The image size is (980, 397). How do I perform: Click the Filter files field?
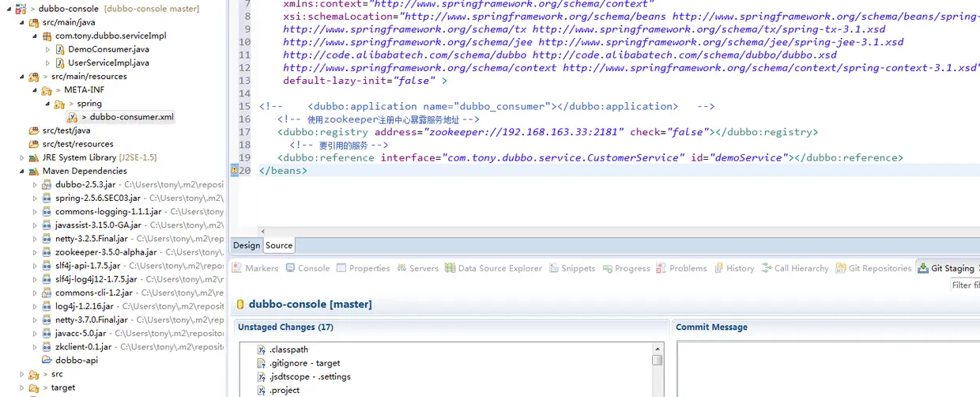965,285
